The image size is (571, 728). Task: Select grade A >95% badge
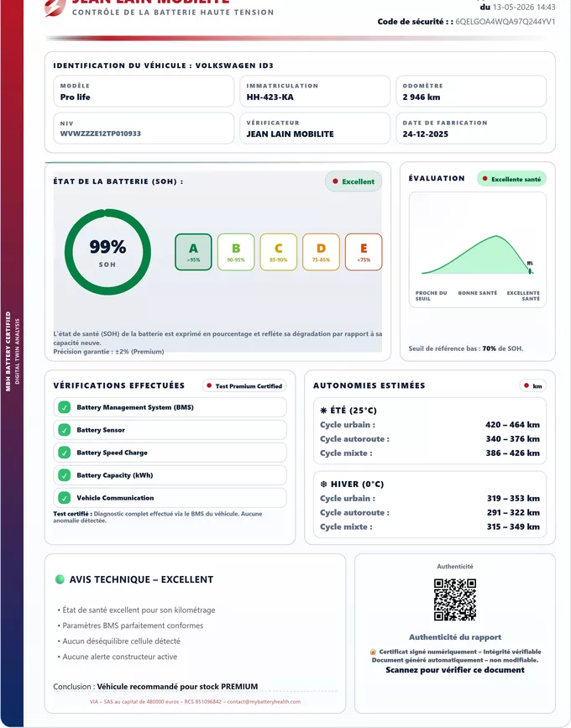(x=194, y=252)
